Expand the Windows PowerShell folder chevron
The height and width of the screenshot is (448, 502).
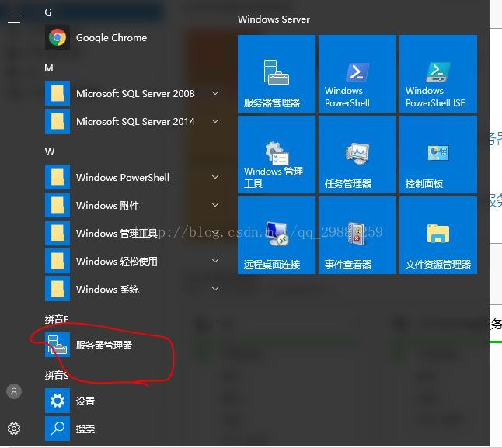[215, 177]
